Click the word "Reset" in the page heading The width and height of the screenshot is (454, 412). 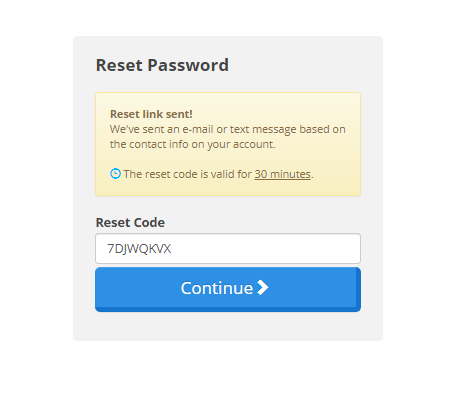coord(119,65)
